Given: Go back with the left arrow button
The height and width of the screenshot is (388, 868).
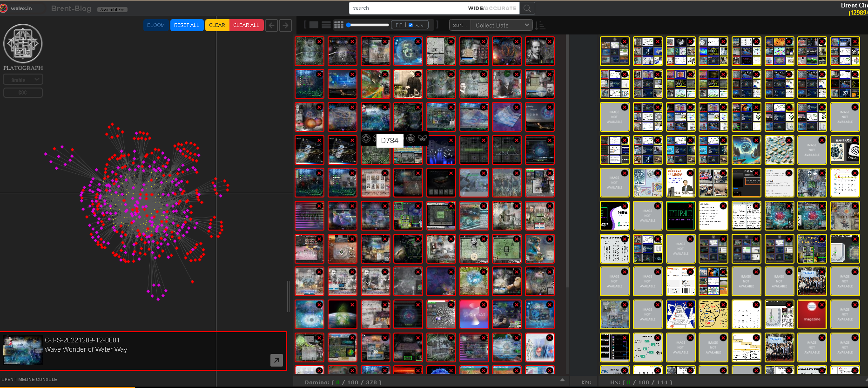Looking at the screenshot, I should (x=272, y=26).
